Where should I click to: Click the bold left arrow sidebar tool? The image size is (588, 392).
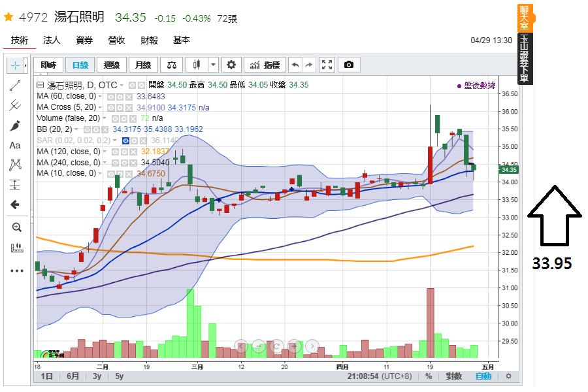15,204
